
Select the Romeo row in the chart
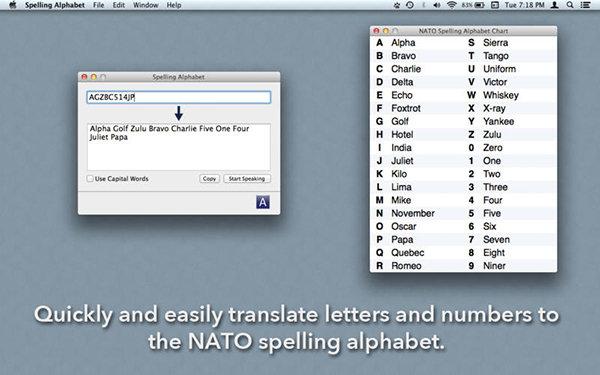[417, 266]
